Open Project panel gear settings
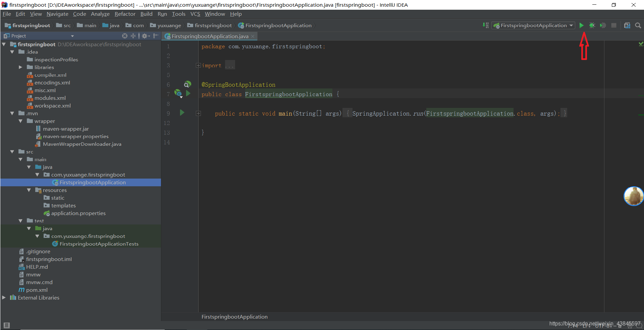The width and height of the screenshot is (644, 330). 146,36
